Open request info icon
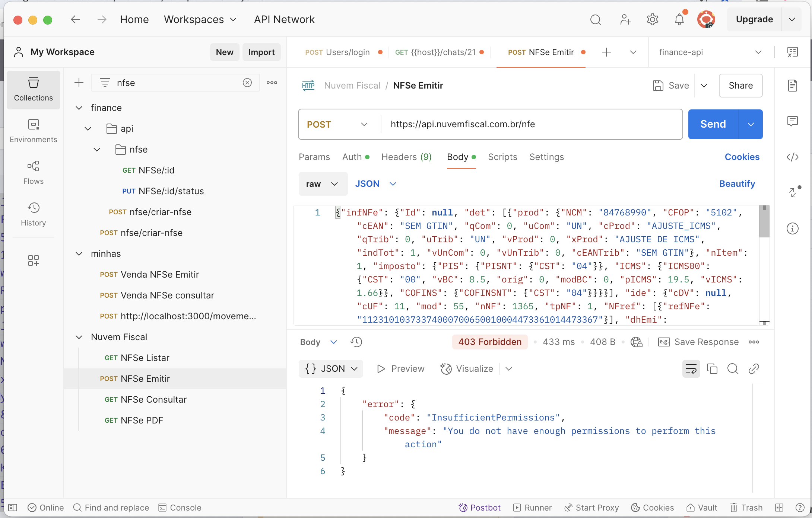 click(x=793, y=228)
